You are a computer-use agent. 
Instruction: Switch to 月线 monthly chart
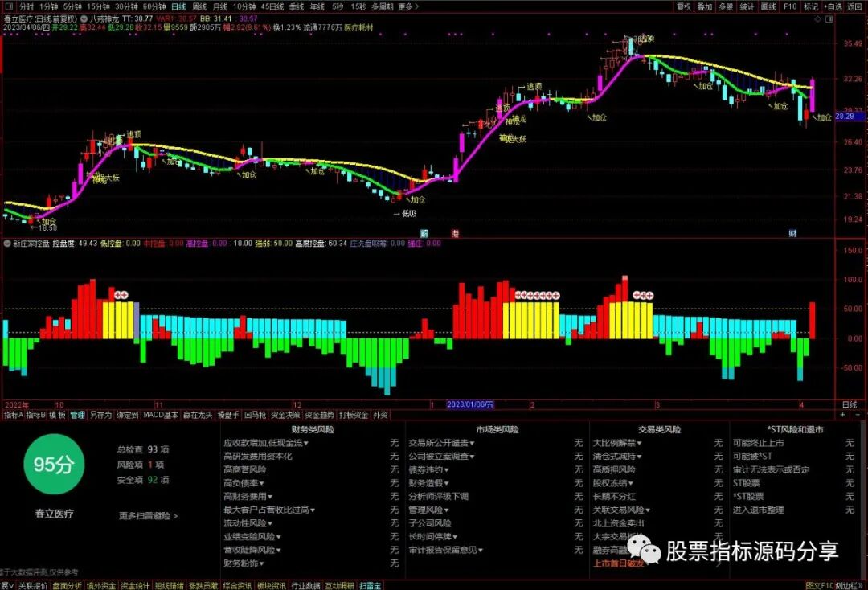pos(219,6)
